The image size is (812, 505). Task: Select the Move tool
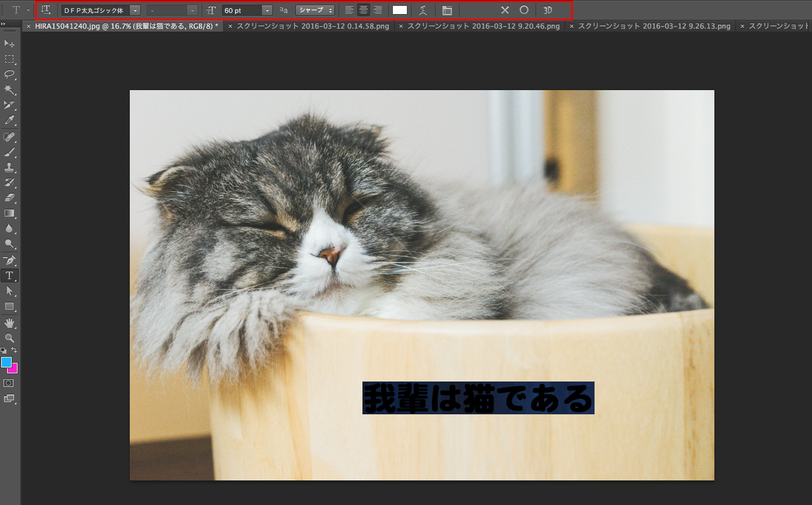coord(9,44)
